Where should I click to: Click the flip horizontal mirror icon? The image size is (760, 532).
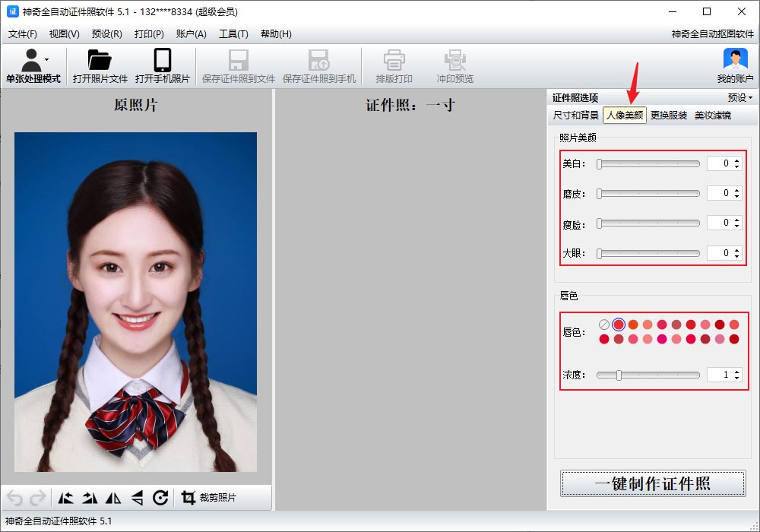(113, 496)
